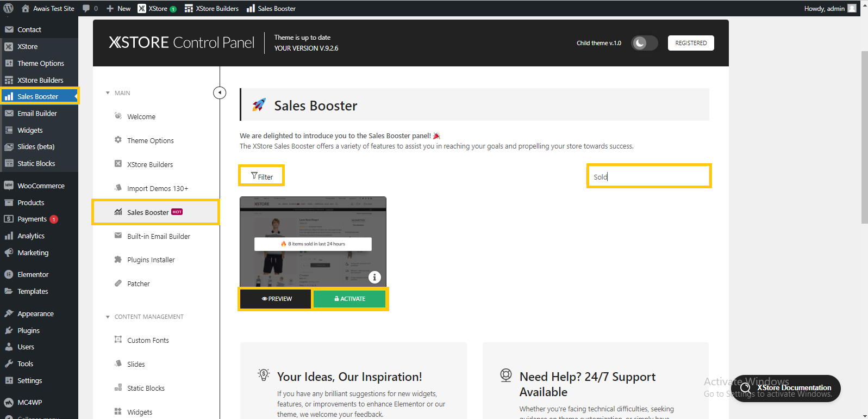Open Built-in Email Builder
The height and width of the screenshot is (419, 868).
click(x=157, y=236)
